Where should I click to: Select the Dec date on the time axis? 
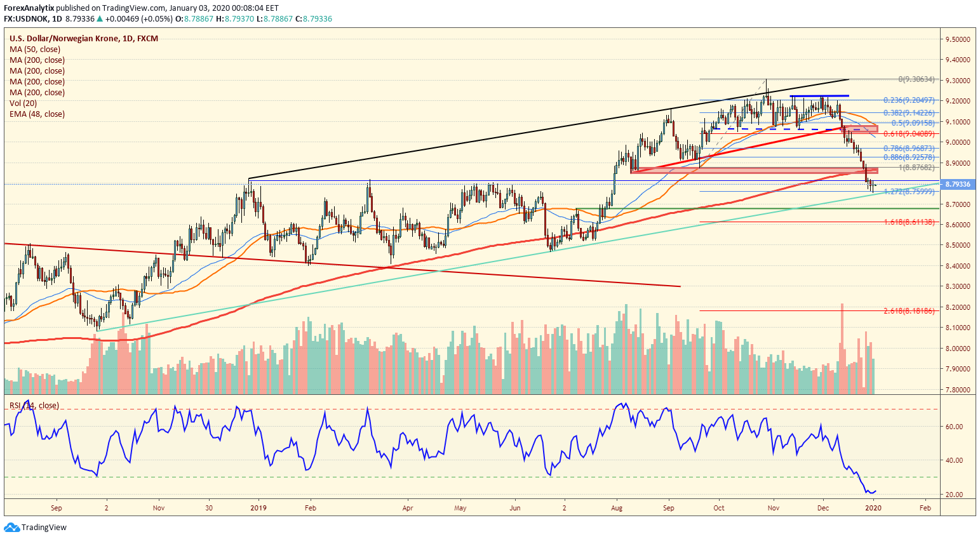(822, 508)
